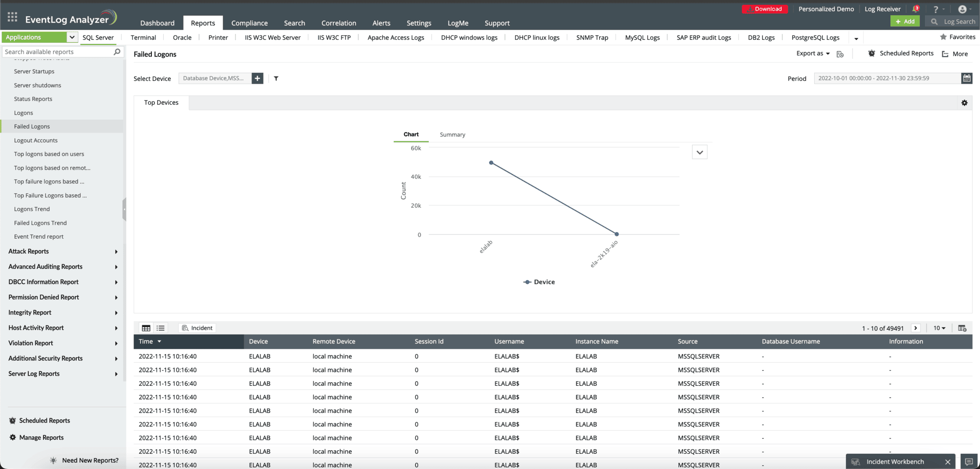Go to the Dashboard tab

pos(157,23)
